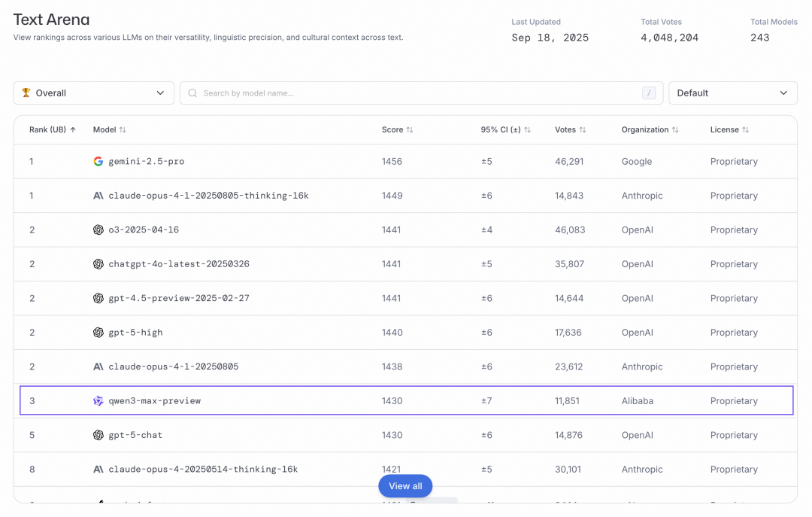Click the OpenAI logo beside o3-2025-04-16
This screenshot has width=812, height=517.
tap(98, 230)
